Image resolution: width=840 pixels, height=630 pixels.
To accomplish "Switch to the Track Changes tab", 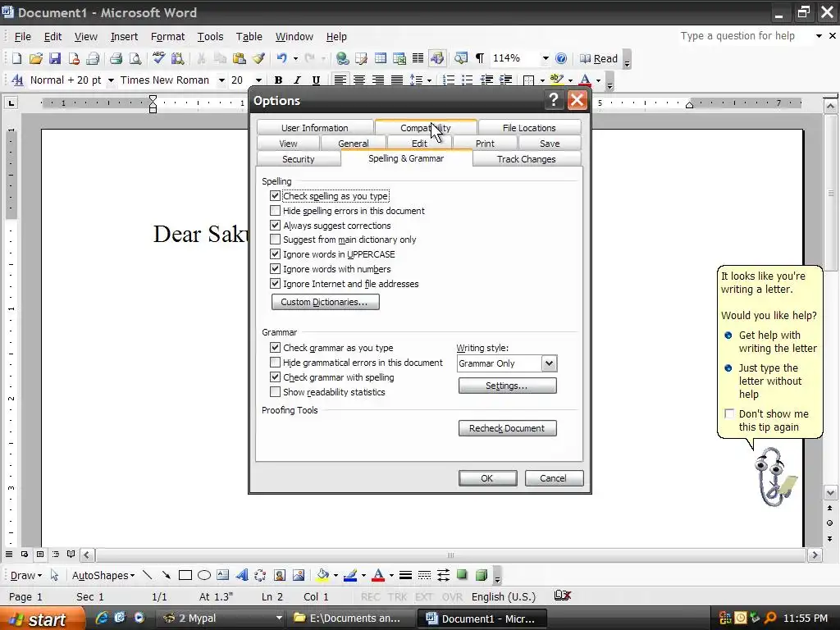I will 526,159.
